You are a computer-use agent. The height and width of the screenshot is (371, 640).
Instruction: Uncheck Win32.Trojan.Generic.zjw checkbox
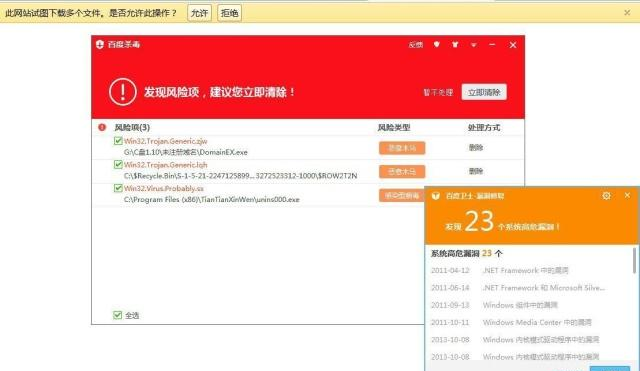click(x=118, y=141)
